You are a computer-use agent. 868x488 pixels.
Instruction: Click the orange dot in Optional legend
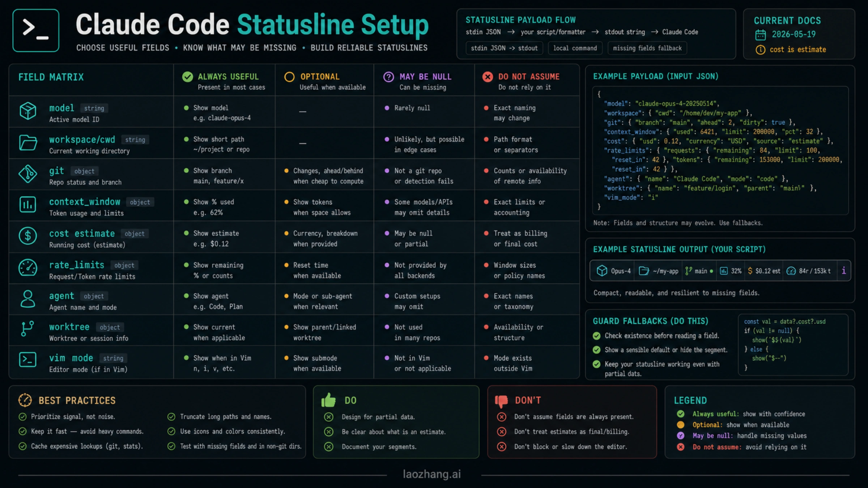681,425
